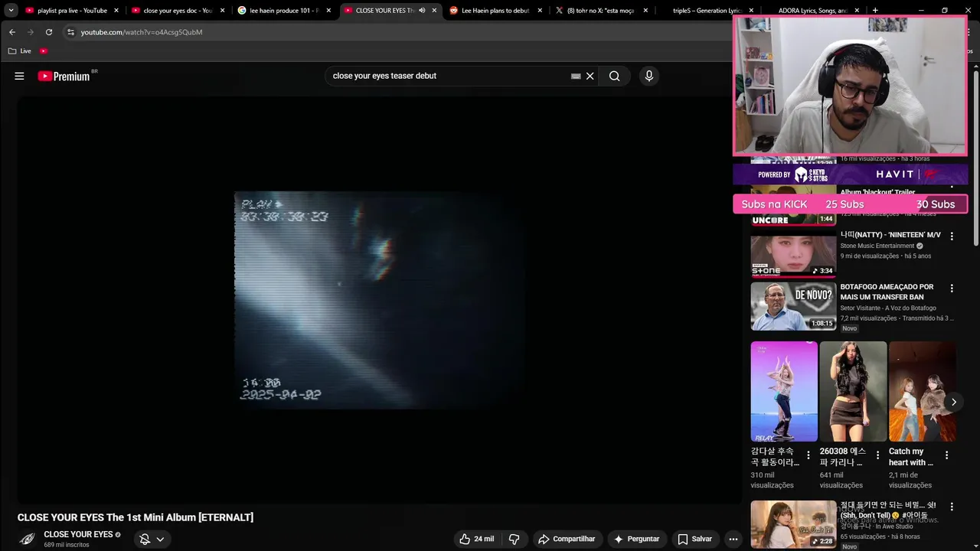
Task: Switch to 'Lee Haein plans to debut' tab
Action: point(495,11)
